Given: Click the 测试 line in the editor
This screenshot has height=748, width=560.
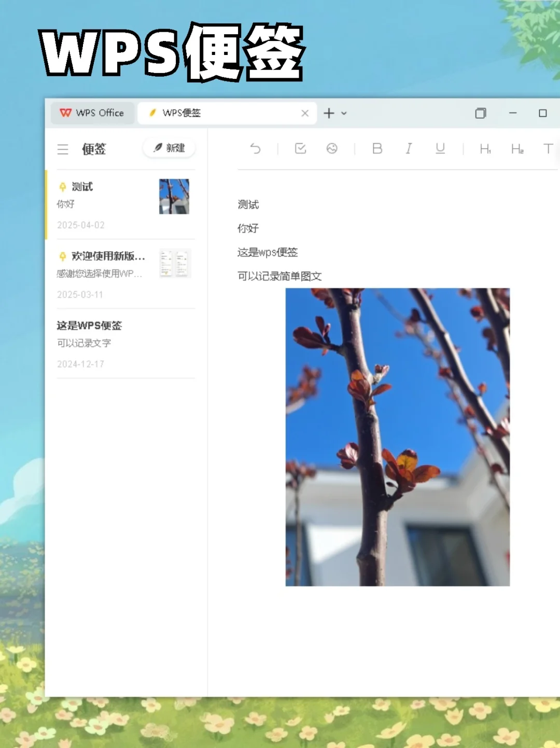Looking at the screenshot, I should [248, 205].
